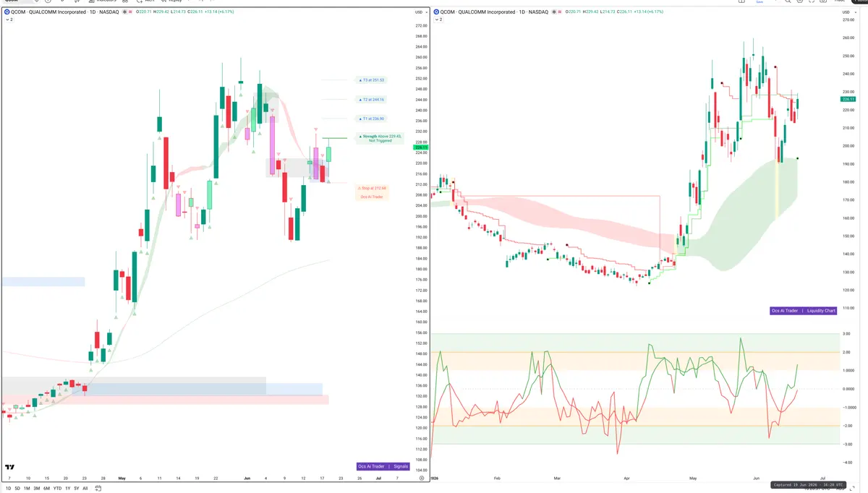Expand the collapsed indicators legend on right chart
Viewport: 868px width, 493px height.
point(438,20)
